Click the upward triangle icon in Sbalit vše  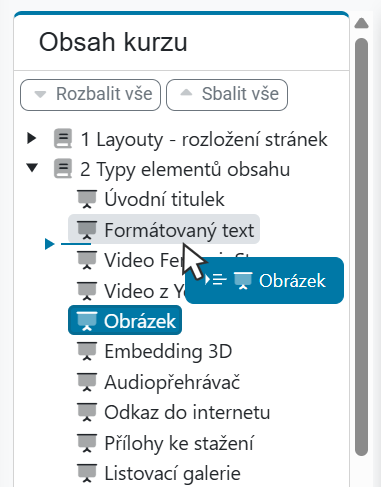[x=186, y=93]
